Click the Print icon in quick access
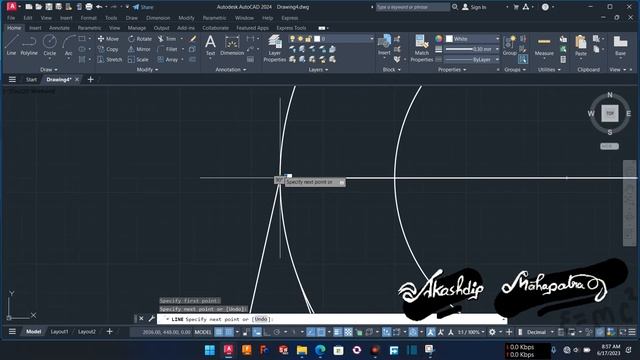The image size is (640, 360). point(89,7)
